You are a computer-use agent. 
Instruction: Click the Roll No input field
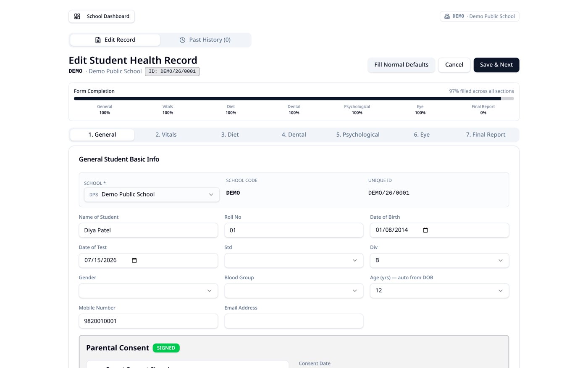point(294,230)
